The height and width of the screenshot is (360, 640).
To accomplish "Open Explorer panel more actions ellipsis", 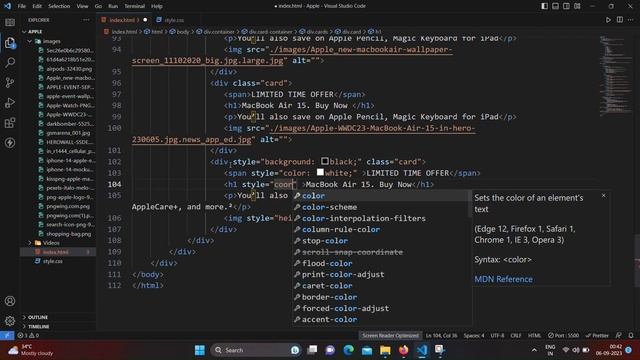I will (x=86, y=20).
